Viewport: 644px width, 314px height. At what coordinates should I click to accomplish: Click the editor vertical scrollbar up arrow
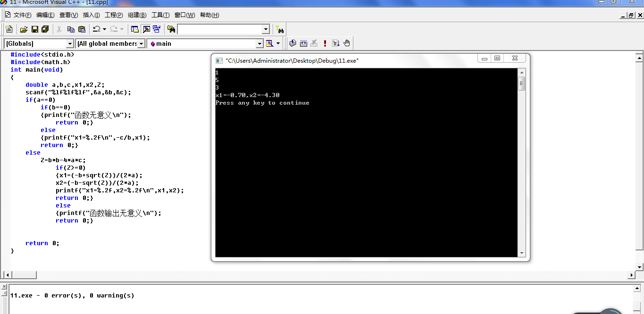click(x=640, y=58)
